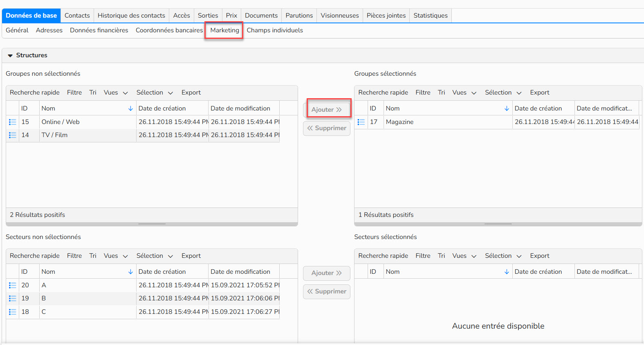Click ID column header in unselected groups
644x345 pixels.
[29, 108]
